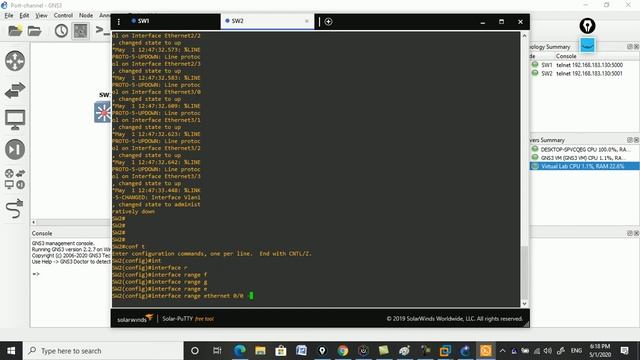Open the View menu in GNS3
Image resolution: width=640 pixels, height=360 pixels.
click(41, 16)
